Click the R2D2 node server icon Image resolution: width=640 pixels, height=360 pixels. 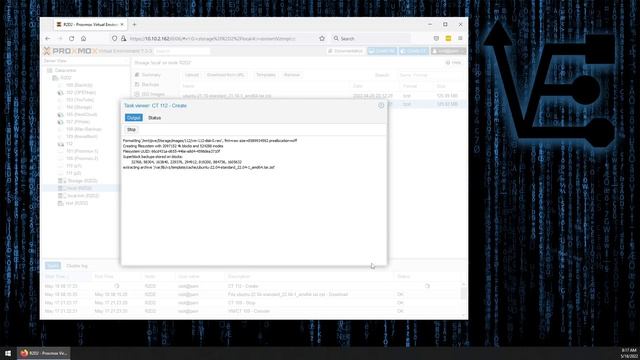click(x=56, y=78)
